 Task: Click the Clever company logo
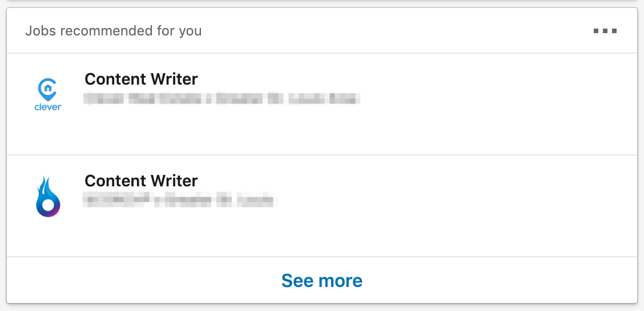pos(48,94)
